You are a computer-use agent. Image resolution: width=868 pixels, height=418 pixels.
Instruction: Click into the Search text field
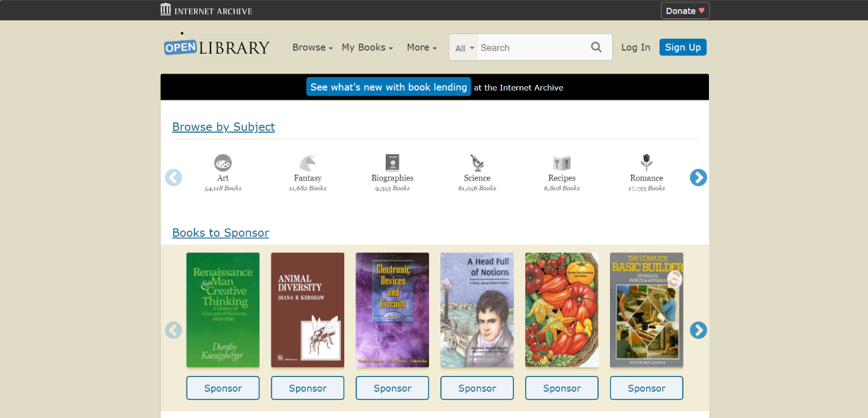point(532,47)
